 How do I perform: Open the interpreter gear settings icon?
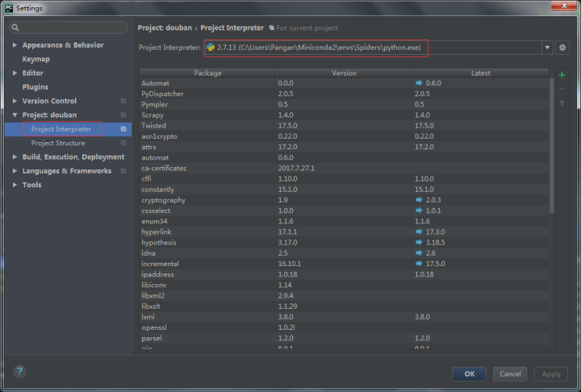[x=562, y=48]
